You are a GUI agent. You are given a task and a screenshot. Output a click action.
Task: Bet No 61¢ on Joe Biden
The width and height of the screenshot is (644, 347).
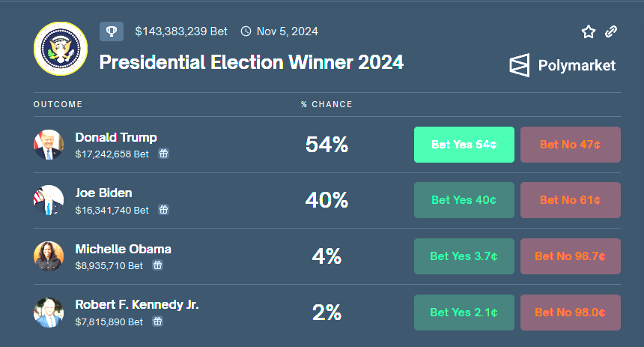(571, 200)
